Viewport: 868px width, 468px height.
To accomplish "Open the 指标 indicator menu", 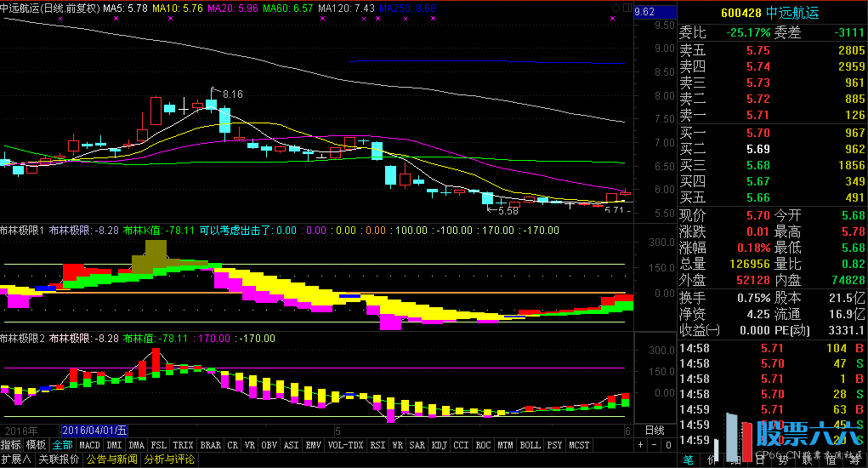I will pos(11,445).
